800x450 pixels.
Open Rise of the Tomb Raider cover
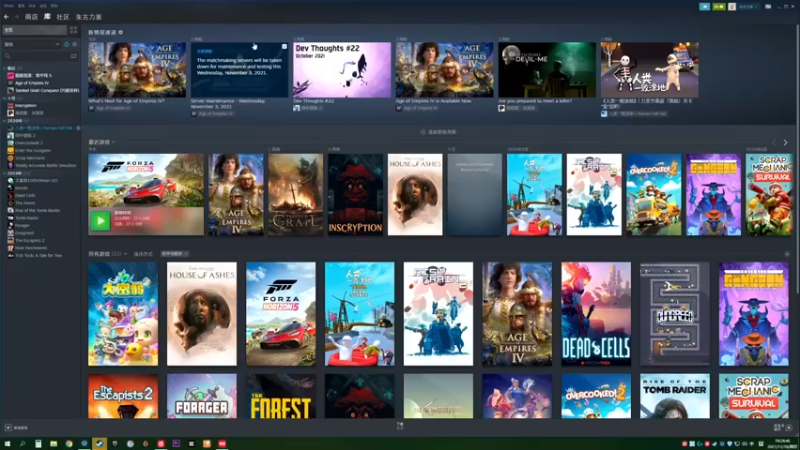click(x=674, y=396)
